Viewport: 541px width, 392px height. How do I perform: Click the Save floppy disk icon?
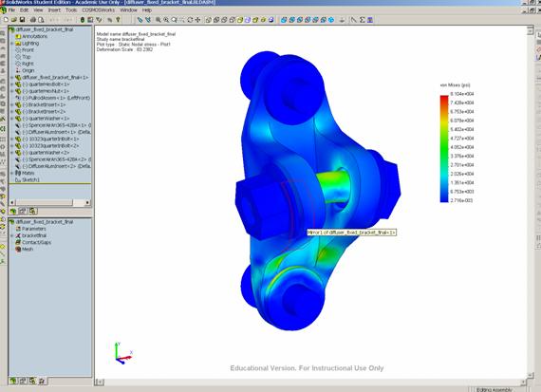22,20
